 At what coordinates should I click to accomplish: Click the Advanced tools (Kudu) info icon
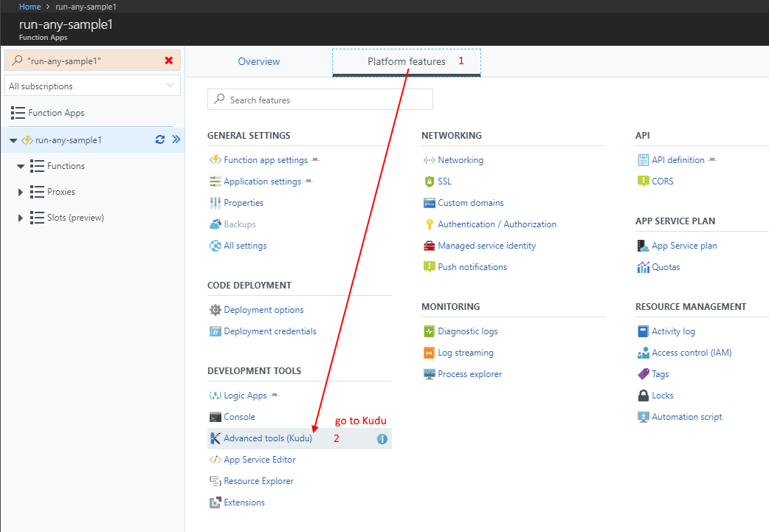(x=382, y=438)
